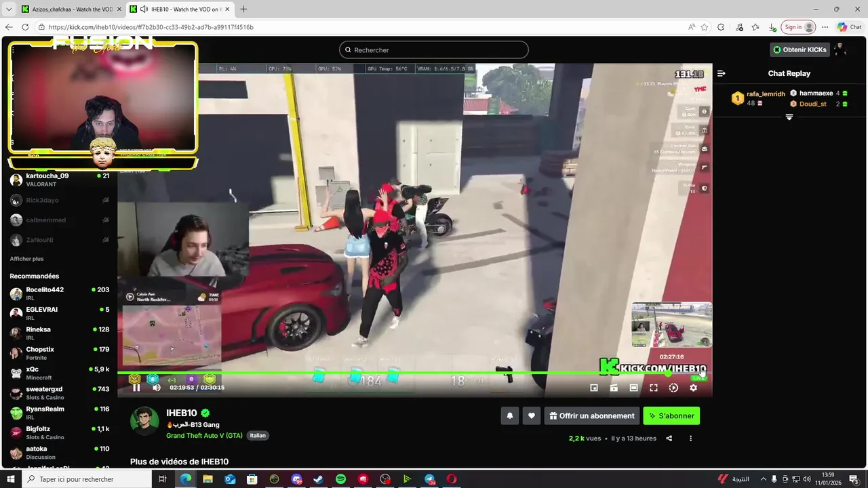Image resolution: width=868 pixels, height=488 pixels.
Task: Open the playback speed control
Action: click(x=673, y=388)
